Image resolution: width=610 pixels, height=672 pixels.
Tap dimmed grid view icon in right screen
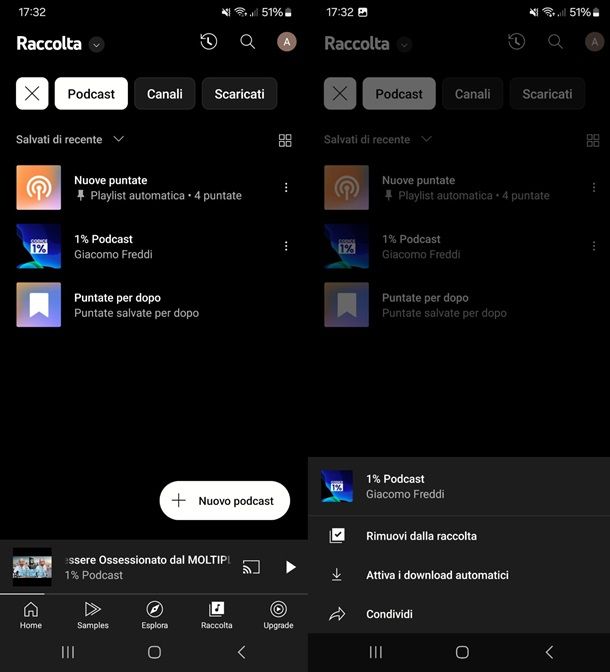tap(593, 140)
